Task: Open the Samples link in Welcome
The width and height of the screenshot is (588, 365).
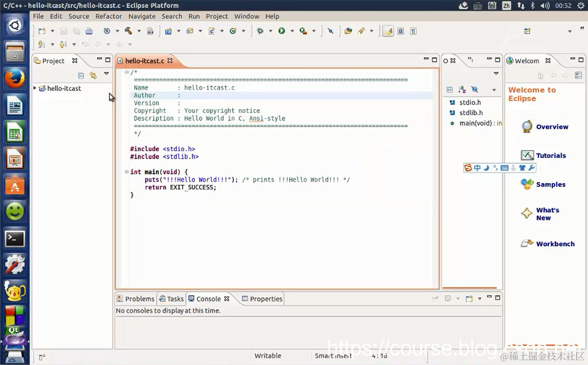Action: coord(543,184)
